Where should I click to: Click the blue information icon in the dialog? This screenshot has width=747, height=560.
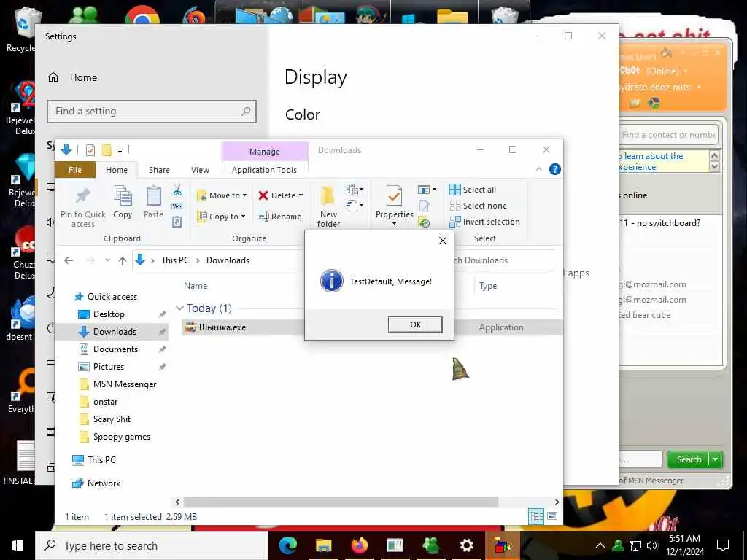[x=332, y=281]
